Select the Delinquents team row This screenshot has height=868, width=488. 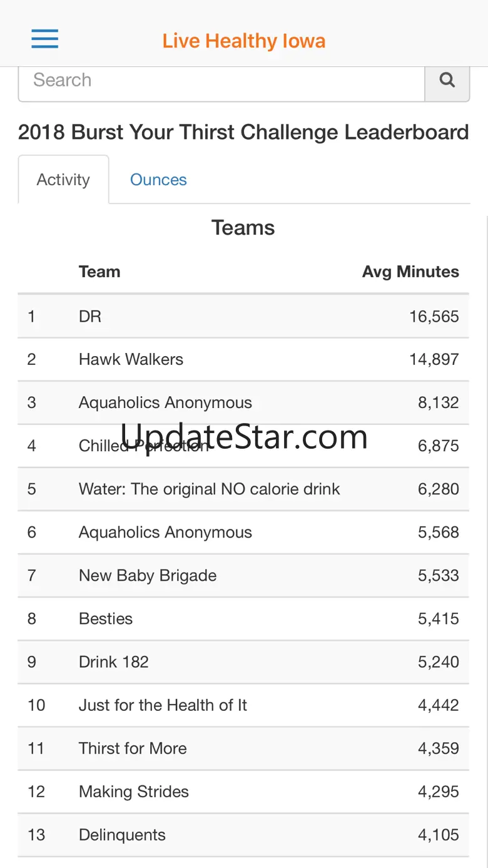(x=243, y=834)
